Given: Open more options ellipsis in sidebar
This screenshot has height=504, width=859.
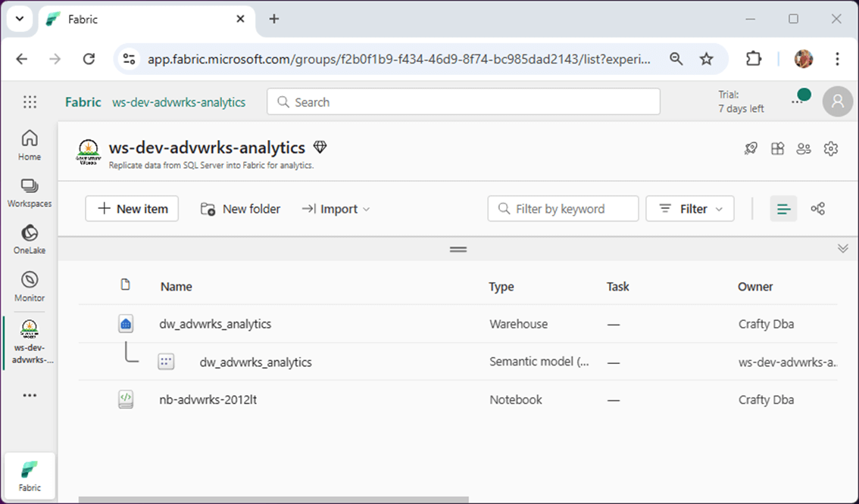Looking at the screenshot, I should tap(30, 395).
